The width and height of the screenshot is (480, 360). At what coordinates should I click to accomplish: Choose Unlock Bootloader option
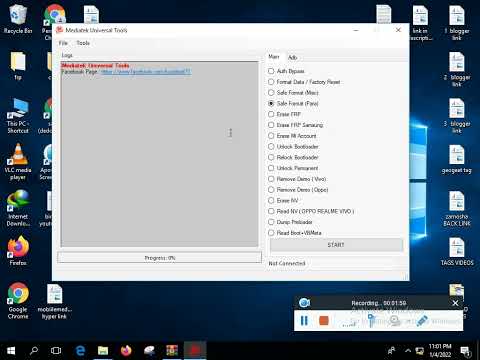(x=271, y=147)
